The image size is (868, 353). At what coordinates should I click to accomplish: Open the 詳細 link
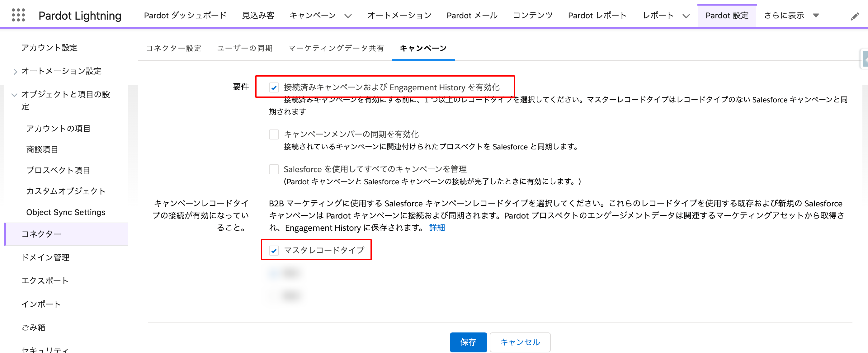[437, 228]
